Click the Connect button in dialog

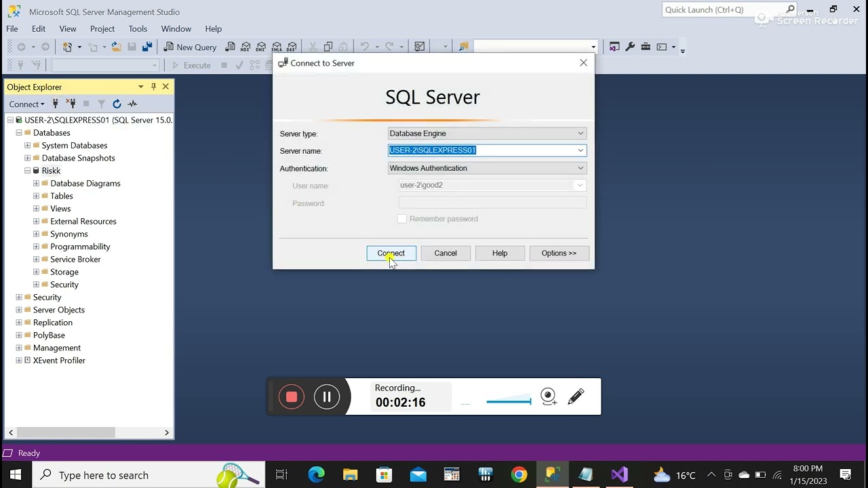click(x=391, y=253)
